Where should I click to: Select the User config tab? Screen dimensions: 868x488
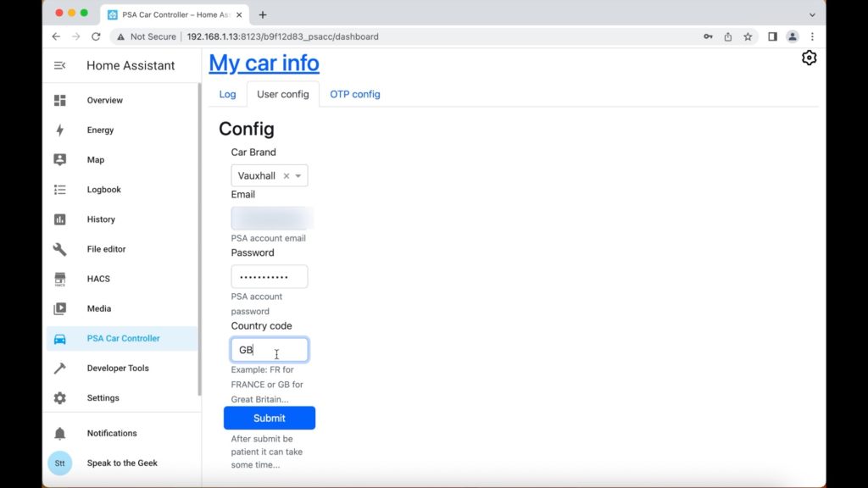pos(283,94)
